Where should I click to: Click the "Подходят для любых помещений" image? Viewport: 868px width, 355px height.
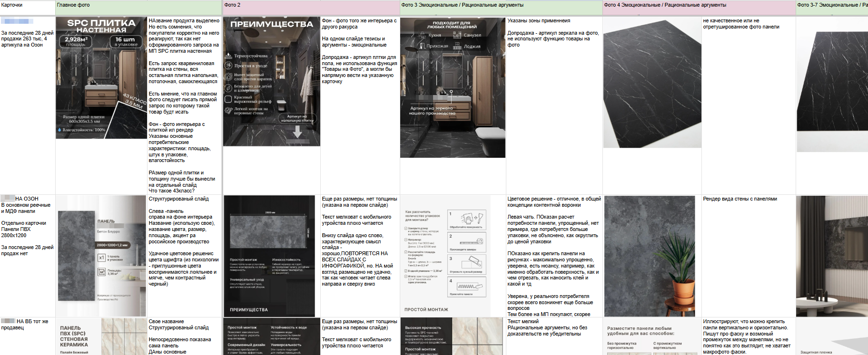(x=453, y=87)
